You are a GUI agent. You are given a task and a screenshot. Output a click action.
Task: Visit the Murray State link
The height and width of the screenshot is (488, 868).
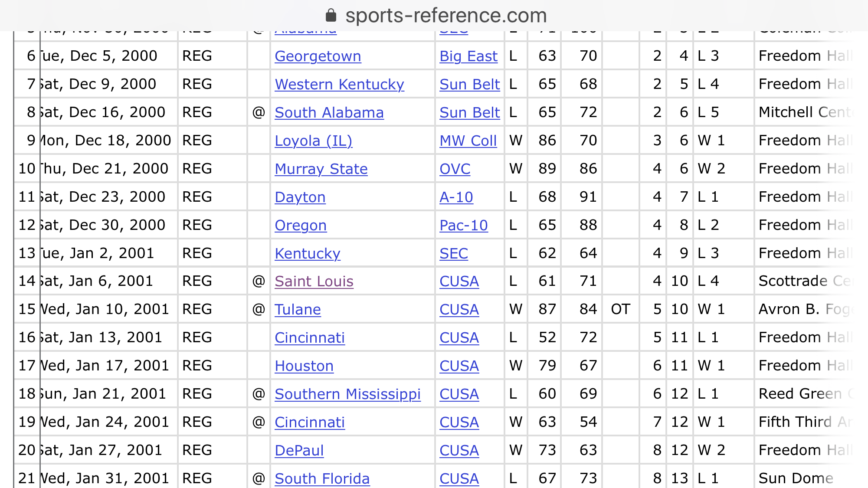[x=321, y=169]
